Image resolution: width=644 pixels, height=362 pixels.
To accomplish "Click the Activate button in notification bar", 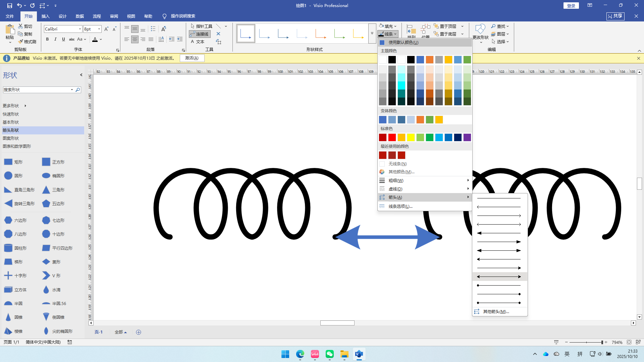I will click(192, 58).
